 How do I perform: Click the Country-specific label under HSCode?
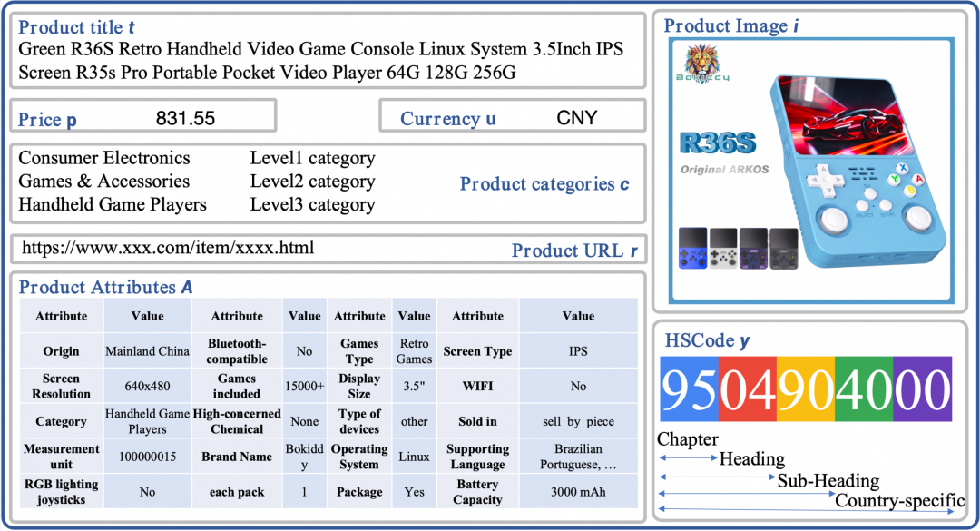click(900, 500)
